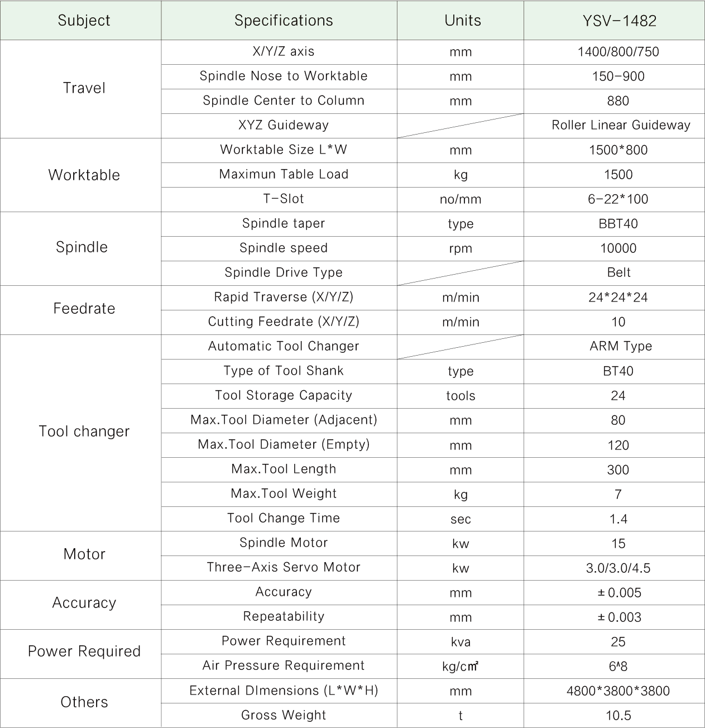Click the 'rpm' units cell

pyautogui.click(x=461, y=248)
